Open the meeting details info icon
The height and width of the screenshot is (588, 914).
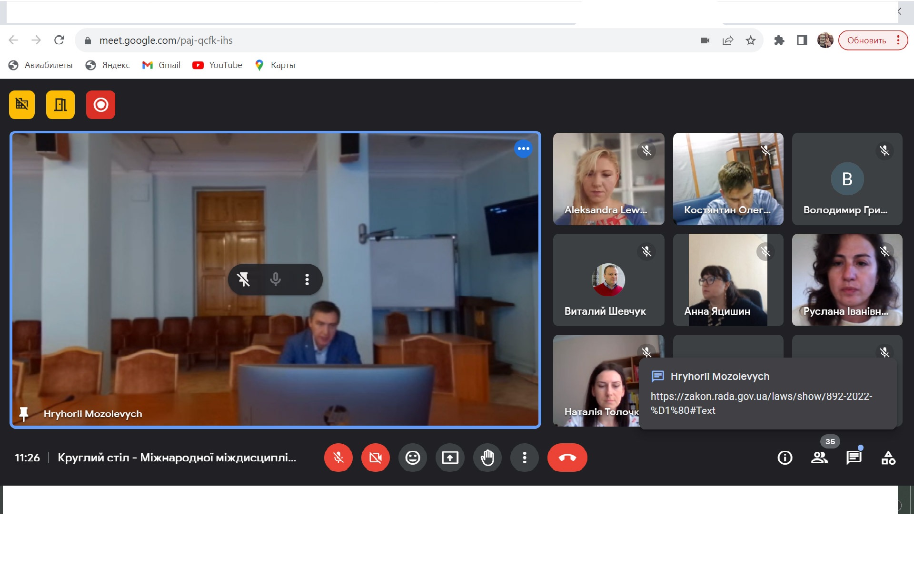pos(785,458)
